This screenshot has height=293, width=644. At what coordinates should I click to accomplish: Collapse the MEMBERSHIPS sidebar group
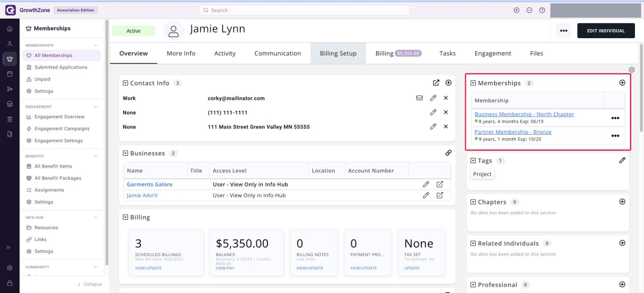(x=96, y=46)
